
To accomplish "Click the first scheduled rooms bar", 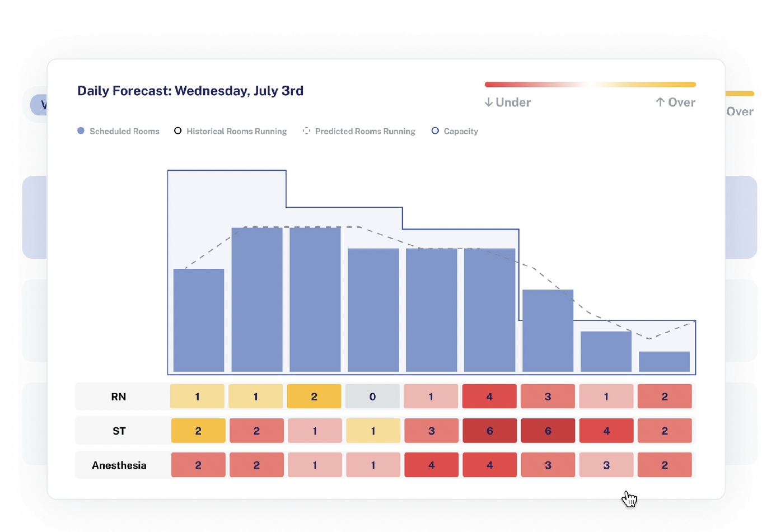I will coord(199,320).
